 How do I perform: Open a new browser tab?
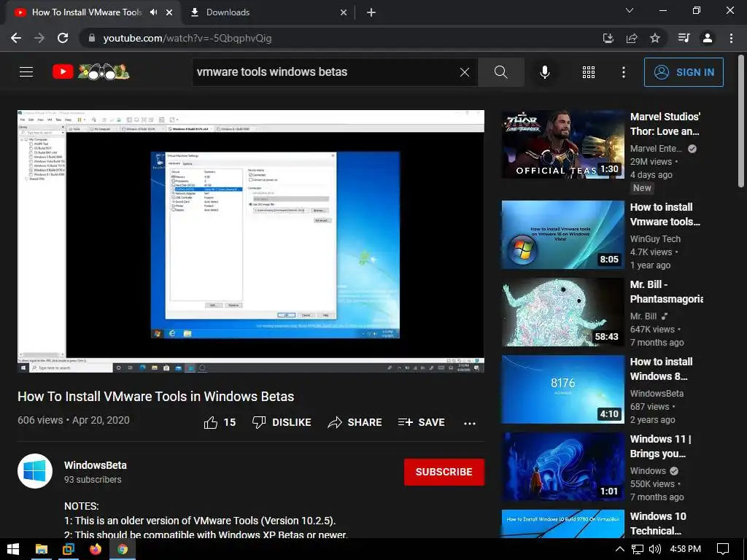(x=371, y=12)
